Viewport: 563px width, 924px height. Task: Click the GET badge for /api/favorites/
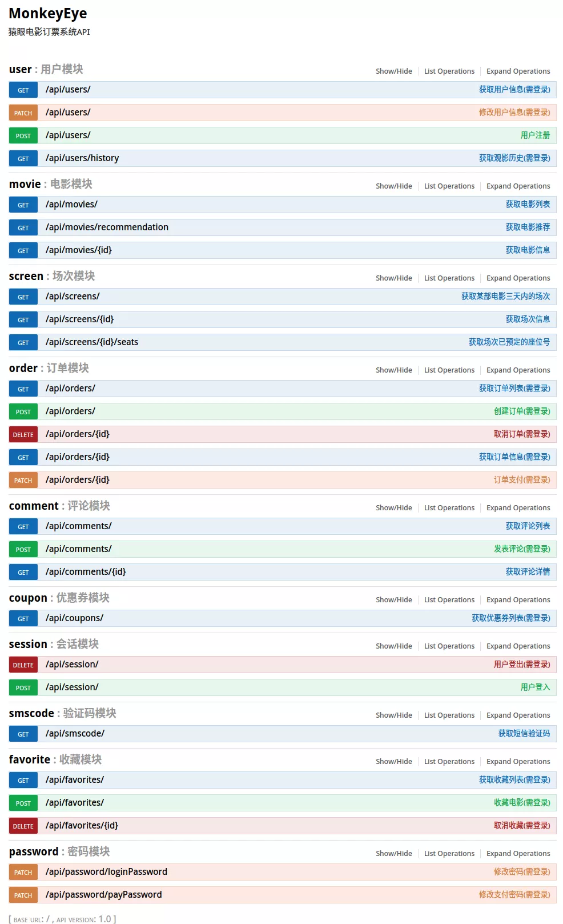(x=23, y=781)
